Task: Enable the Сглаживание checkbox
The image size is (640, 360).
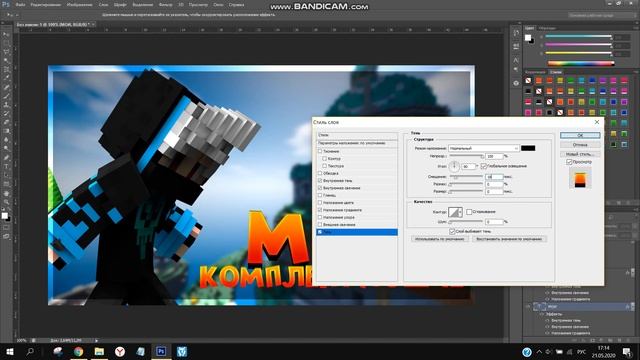Action: 469,212
